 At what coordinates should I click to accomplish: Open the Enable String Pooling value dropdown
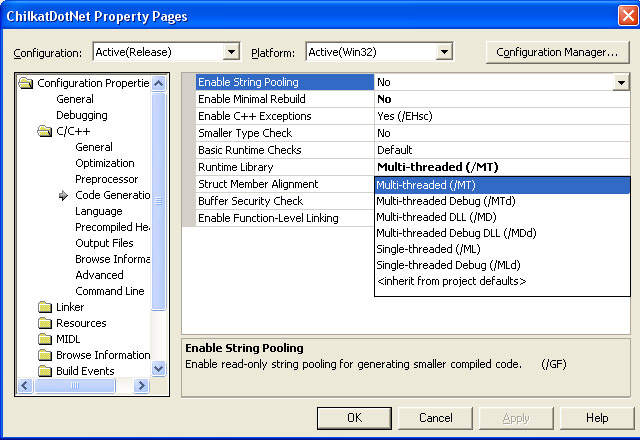pos(621,82)
